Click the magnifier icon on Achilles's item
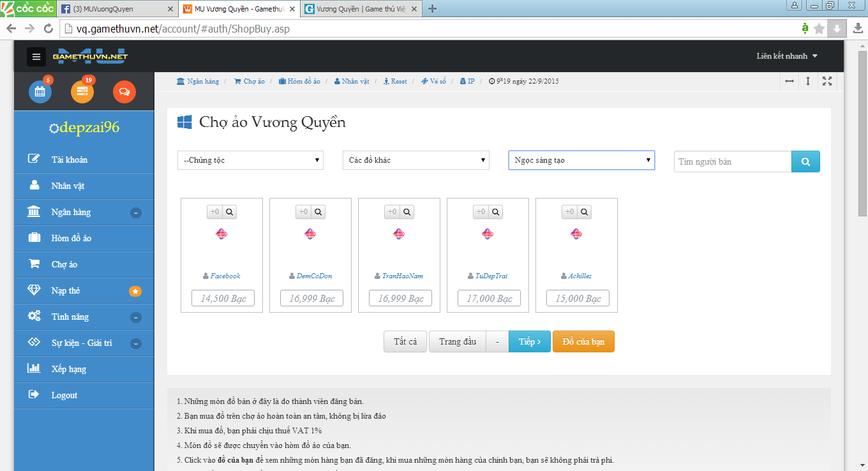The height and width of the screenshot is (471, 868). [585, 212]
